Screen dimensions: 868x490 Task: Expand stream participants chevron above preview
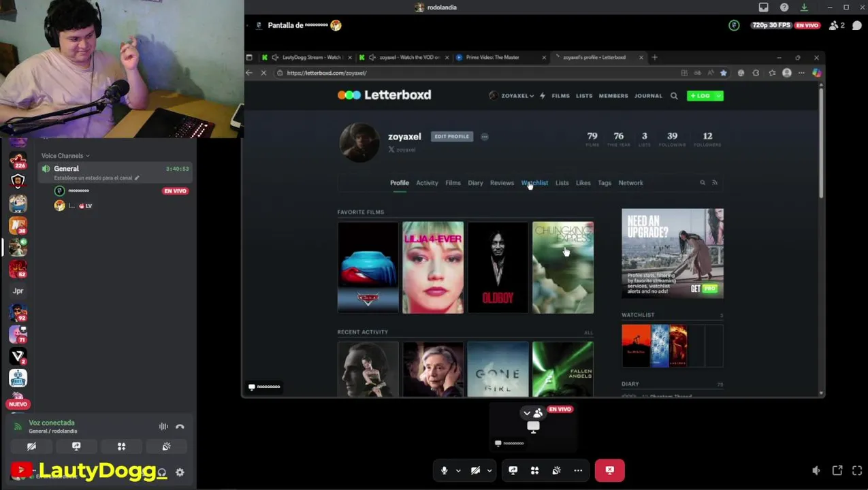[x=526, y=413]
